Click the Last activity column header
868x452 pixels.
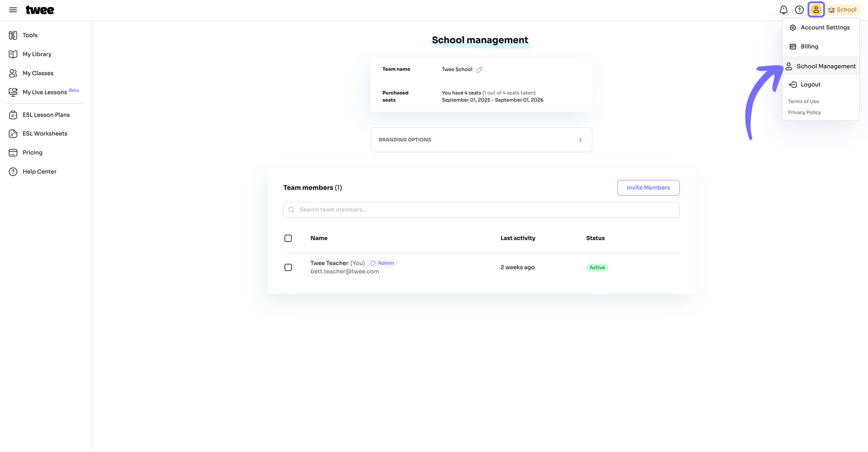pos(518,238)
